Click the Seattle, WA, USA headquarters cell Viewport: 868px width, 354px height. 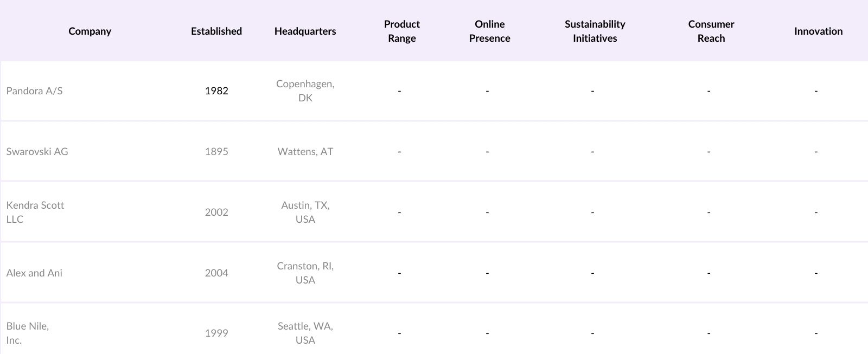point(305,333)
